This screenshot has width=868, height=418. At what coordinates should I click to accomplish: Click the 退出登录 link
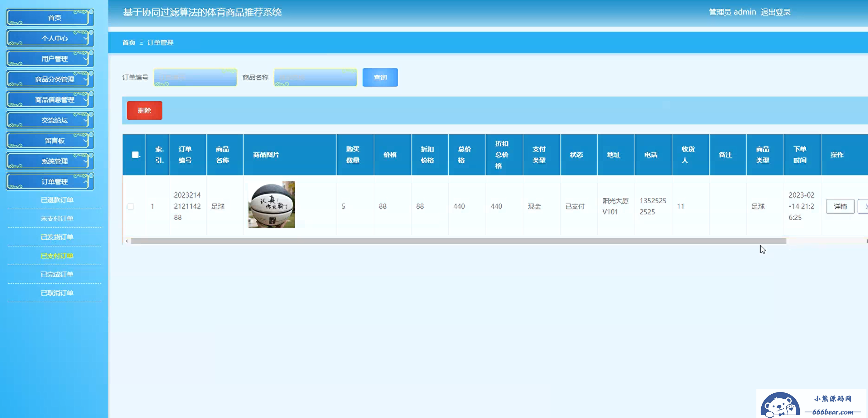775,12
